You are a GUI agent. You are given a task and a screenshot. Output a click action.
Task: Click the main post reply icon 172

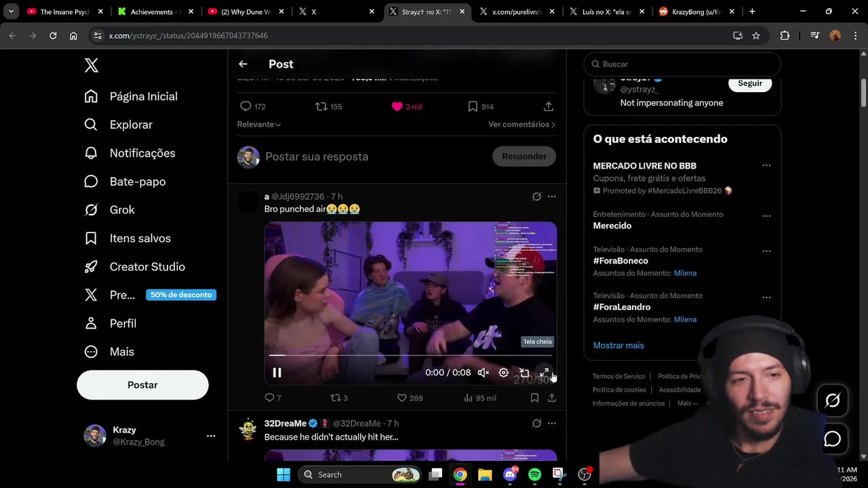pos(253,106)
